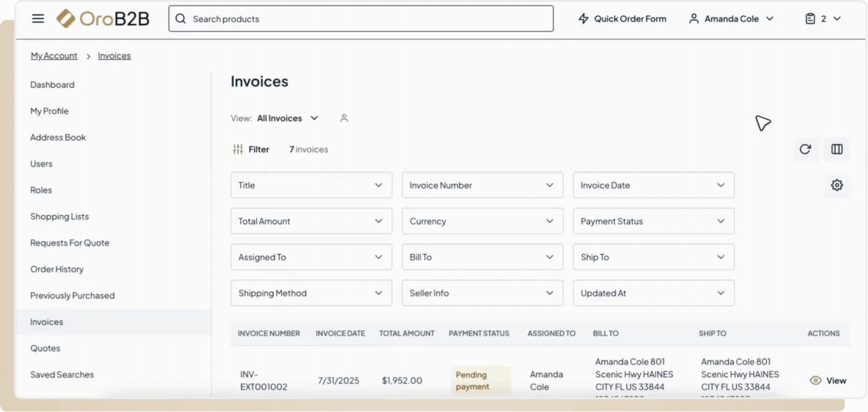
Task: Go to Dashboard in the sidebar
Action: pos(52,85)
